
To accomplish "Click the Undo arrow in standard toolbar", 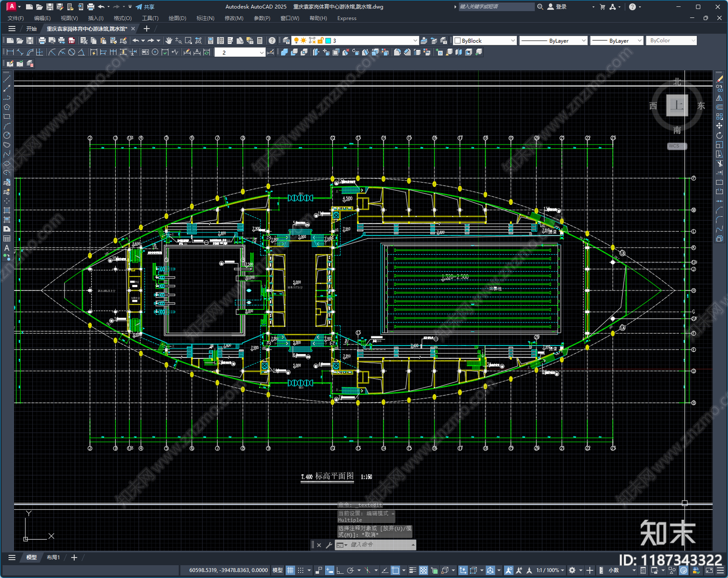I will [136, 41].
